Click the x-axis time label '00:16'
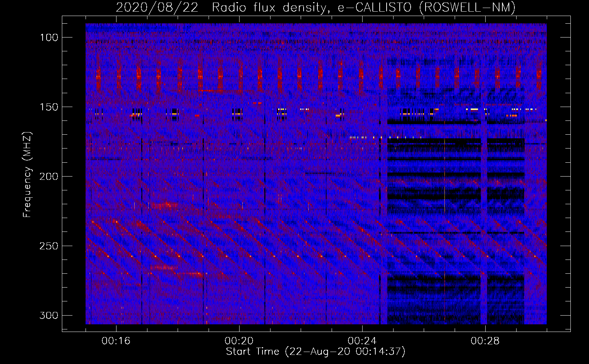 116,341
